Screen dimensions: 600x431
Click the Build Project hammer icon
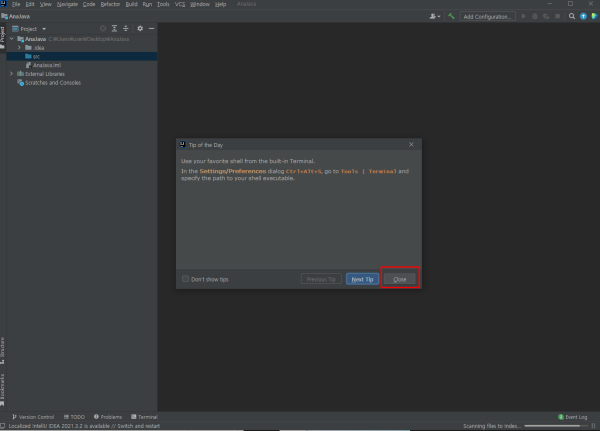pos(452,16)
